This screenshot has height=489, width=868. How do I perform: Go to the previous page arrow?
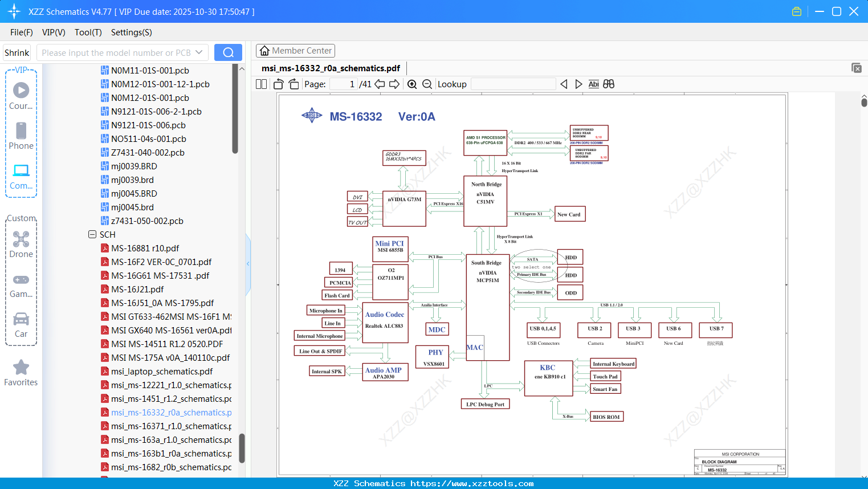380,84
